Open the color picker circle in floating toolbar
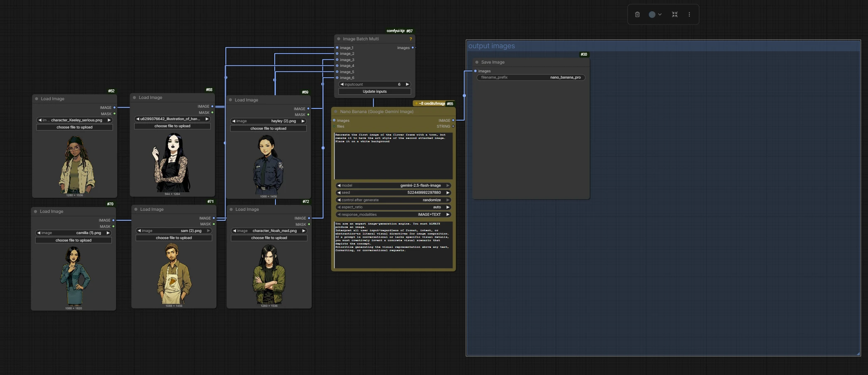868x375 pixels. click(x=652, y=15)
